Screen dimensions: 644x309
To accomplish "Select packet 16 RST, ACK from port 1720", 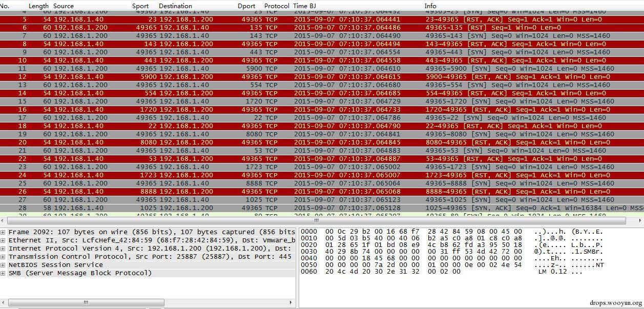I will [322, 110].
